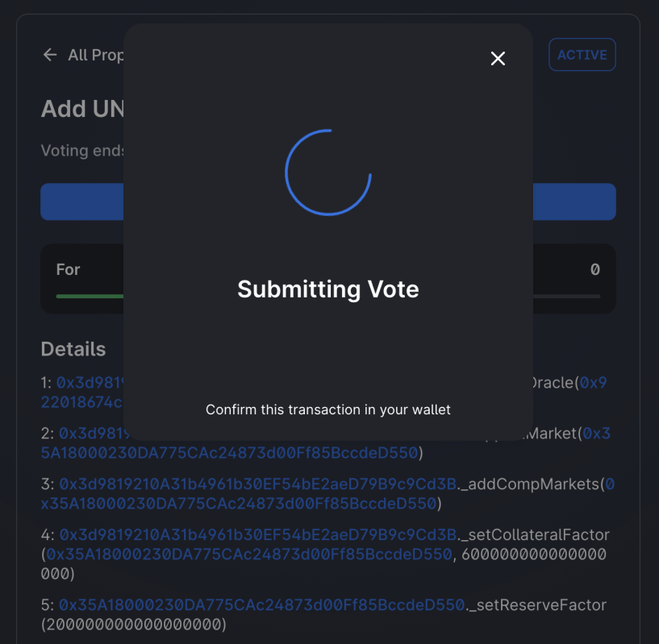Open the first address in detail 1
This screenshot has height=644, width=659.
pyautogui.click(x=89, y=383)
